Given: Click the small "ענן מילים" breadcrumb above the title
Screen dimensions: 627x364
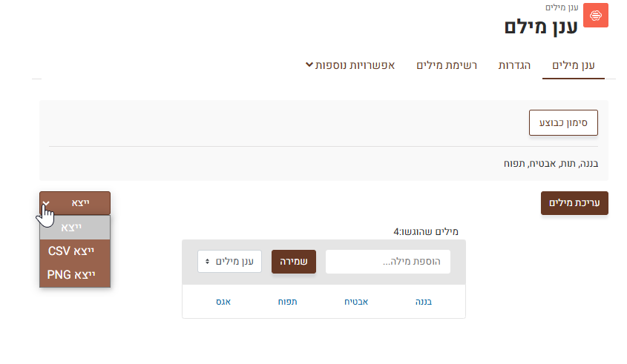Looking at the screenshot, I should 562,7.
